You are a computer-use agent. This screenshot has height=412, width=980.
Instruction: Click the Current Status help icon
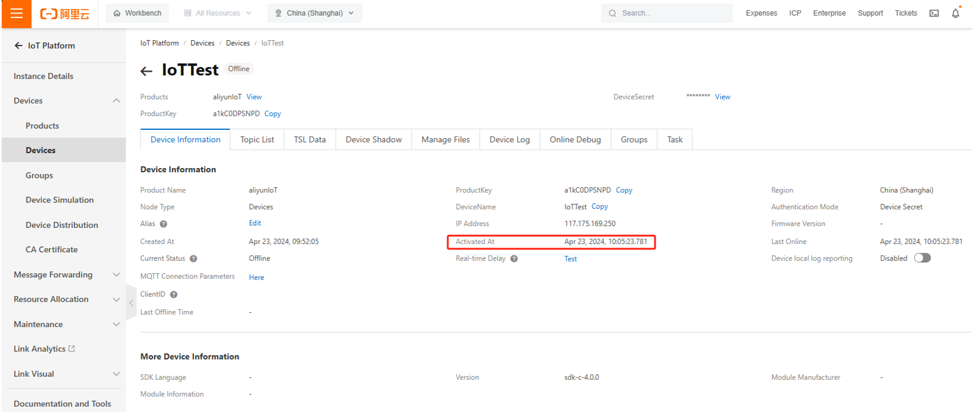coord(193,259)
